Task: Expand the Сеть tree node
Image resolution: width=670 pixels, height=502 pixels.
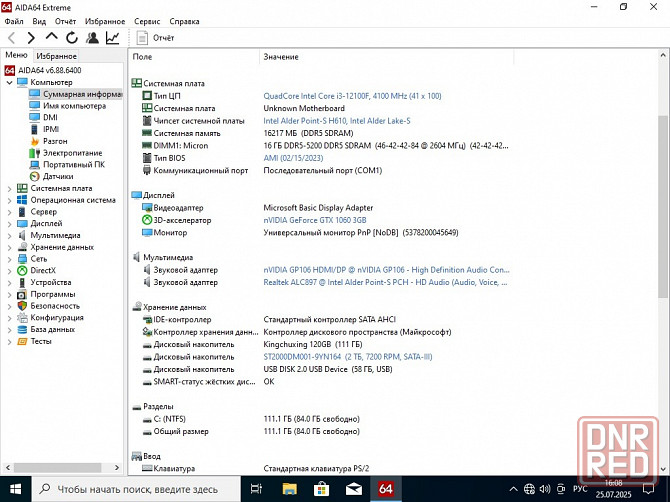Action: 9,259
